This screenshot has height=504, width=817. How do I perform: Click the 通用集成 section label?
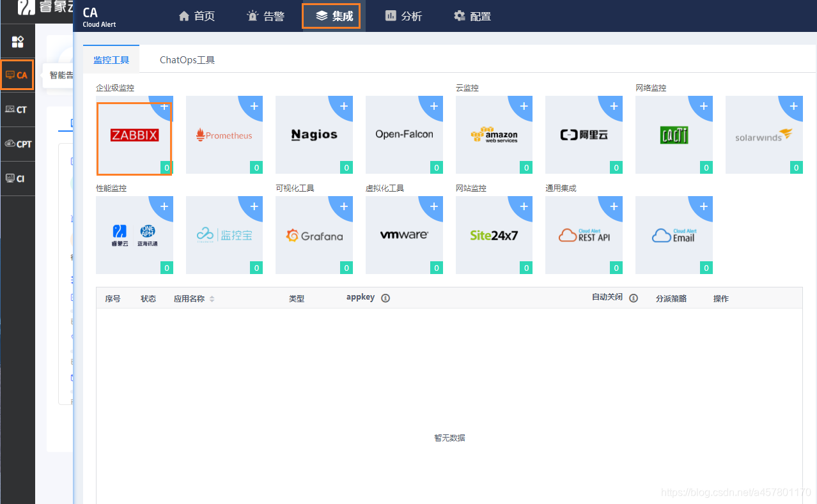pos(561,188)
